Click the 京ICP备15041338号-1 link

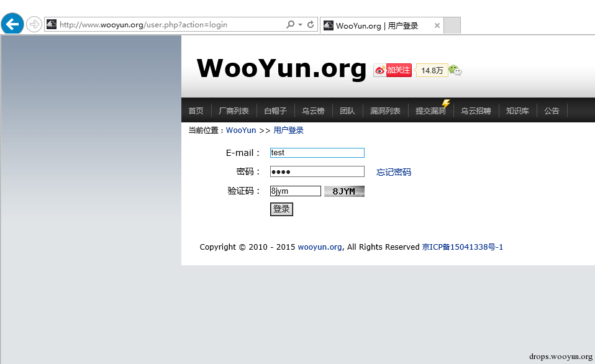[463, 247]
